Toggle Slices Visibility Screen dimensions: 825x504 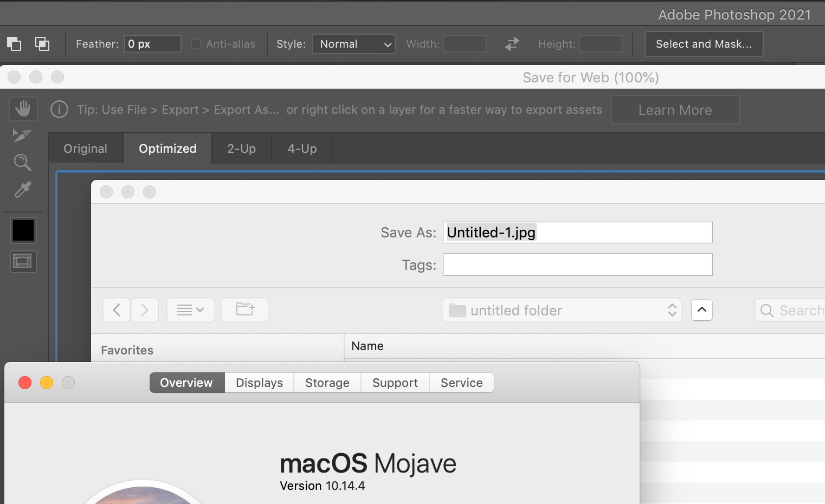coord(23,261)
